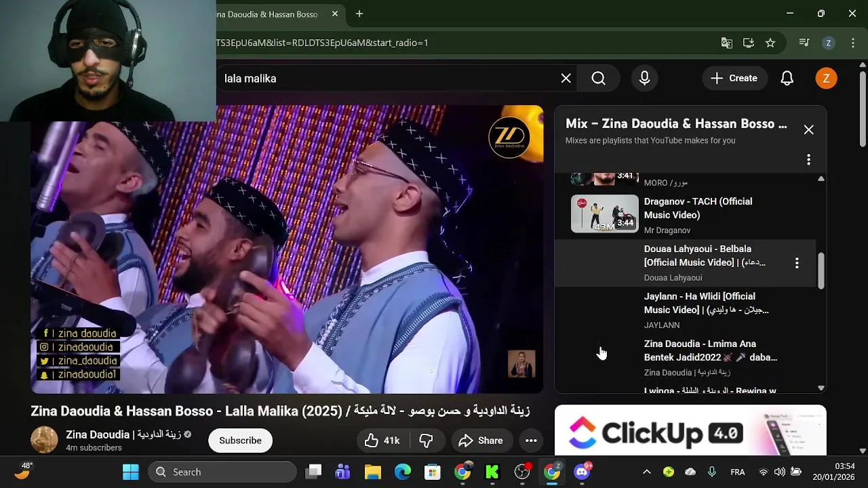The width and height of the screenshot is (868, 488).
Task: Start voice search with the microphone
Action: coord(645,79)
